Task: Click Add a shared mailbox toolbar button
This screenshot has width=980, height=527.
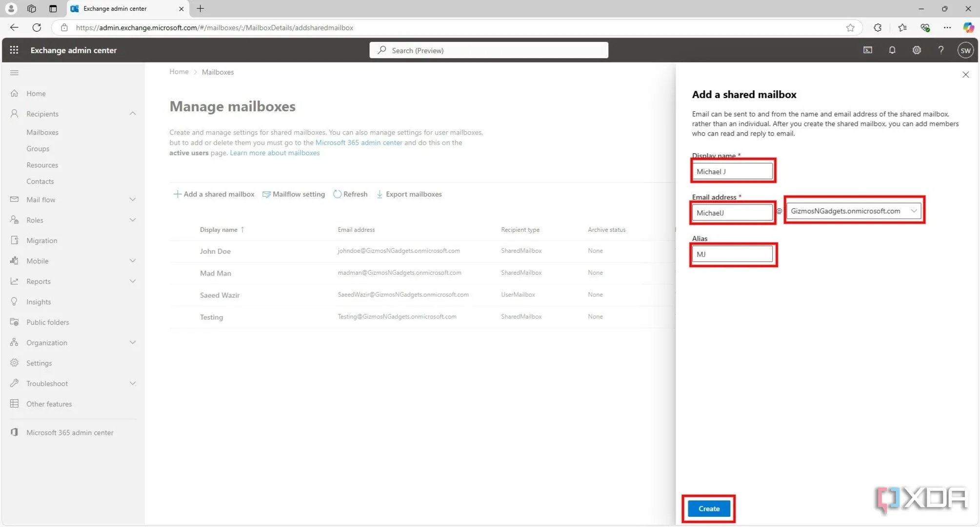Action: point(214,194)
